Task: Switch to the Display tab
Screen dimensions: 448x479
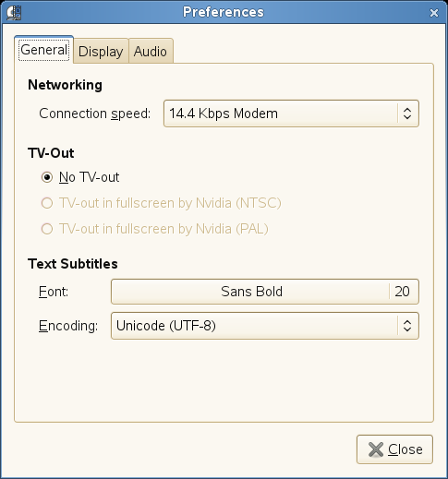Action: (x=101, y=51)
